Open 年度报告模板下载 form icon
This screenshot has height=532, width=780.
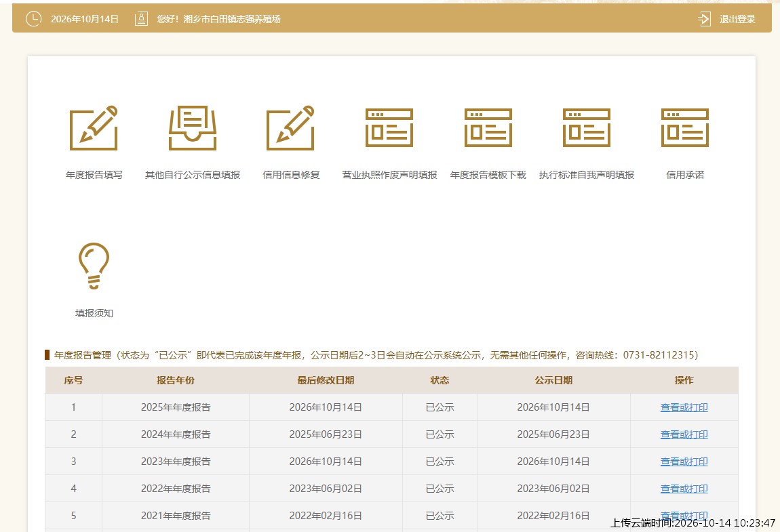click(x=488, y=128)
